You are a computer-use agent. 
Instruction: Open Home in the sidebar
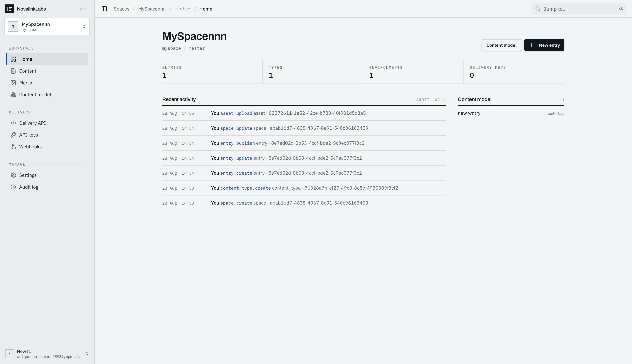coord(47,59)
